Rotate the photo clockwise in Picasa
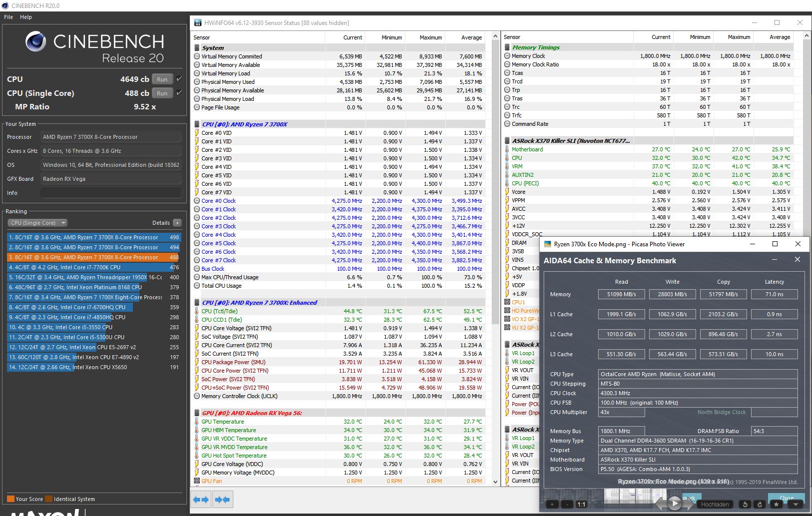The image size is (812, 516). tap(761, 505)
